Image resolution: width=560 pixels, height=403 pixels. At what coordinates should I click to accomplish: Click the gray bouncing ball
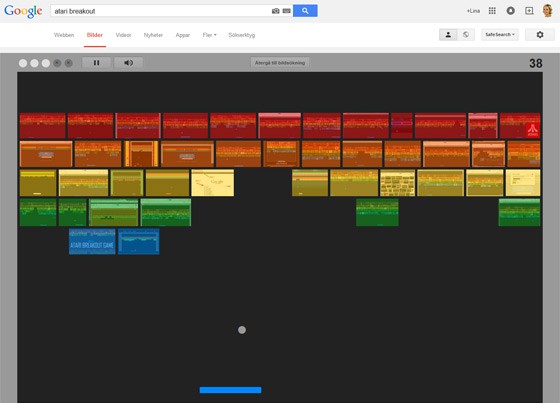(242, 330)
